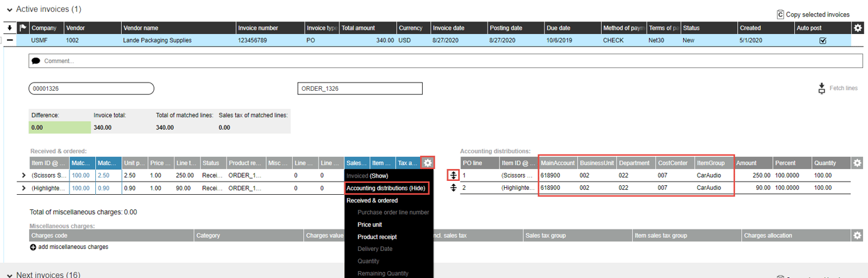Toggle Invoiced (Show) option
The image size is (868, 278).
[x=367, y=176]
